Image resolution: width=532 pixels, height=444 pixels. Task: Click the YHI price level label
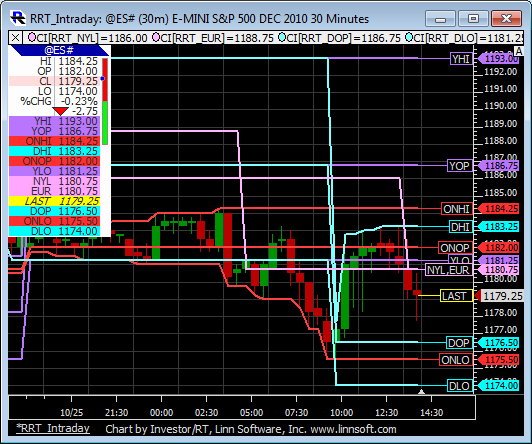click(461, 59)
